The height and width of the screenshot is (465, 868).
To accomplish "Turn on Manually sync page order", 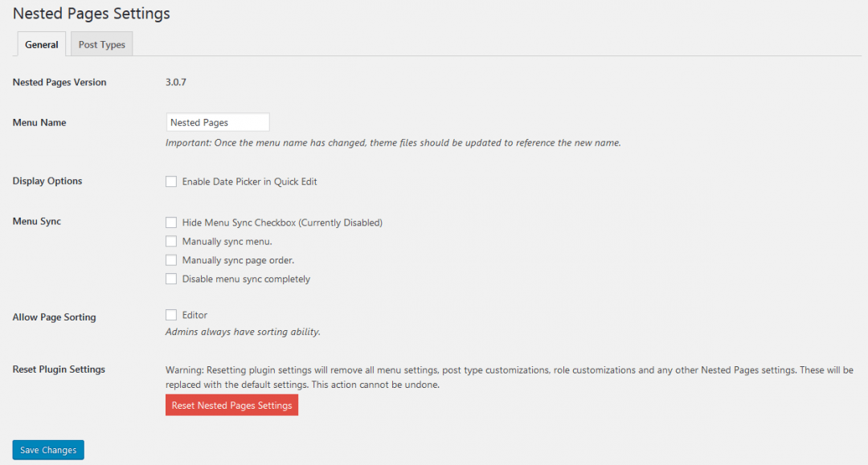I will click(x=171, y=259).
